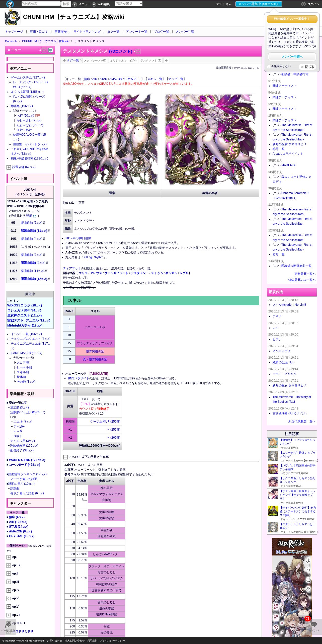Expand the ep.II character list
322x644 pixels.
pyautogui.click(x=9, y=574)
